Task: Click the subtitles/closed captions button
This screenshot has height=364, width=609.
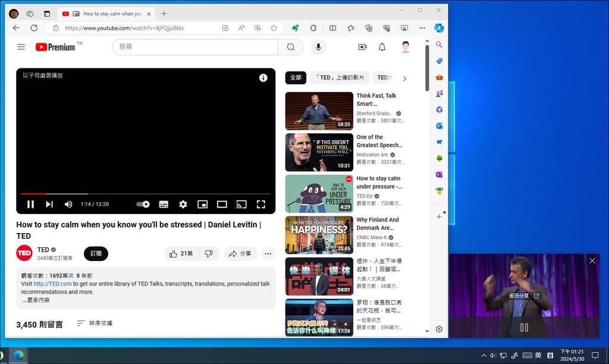Action: [x=164, y=204]
